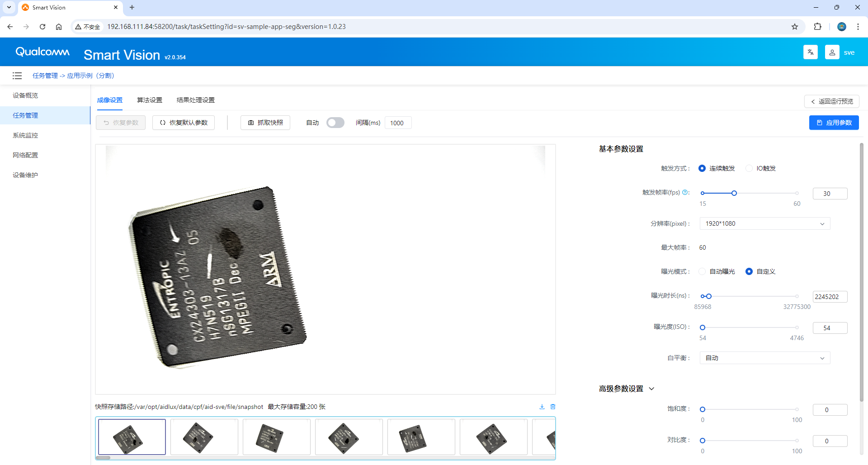Click the browser address bar URL
Screen dimensions: 868x465
(226, 27)
